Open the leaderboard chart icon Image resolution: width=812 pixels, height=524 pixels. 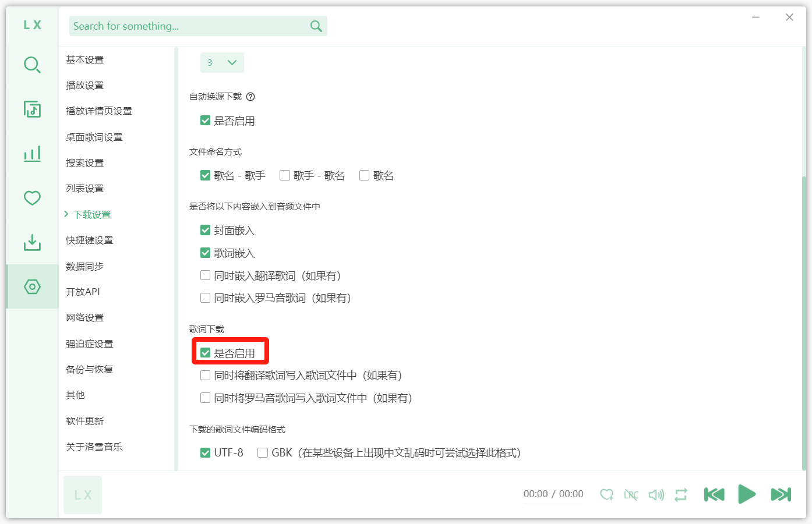(x=32, y=154)
